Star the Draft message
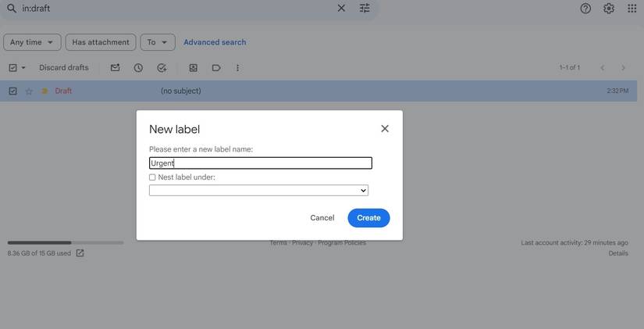 tap(29, 91)
